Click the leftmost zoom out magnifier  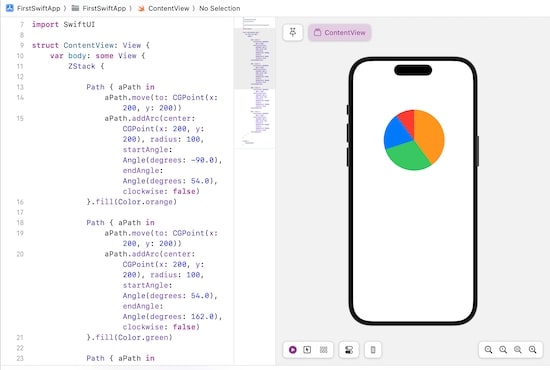(488, 350)
